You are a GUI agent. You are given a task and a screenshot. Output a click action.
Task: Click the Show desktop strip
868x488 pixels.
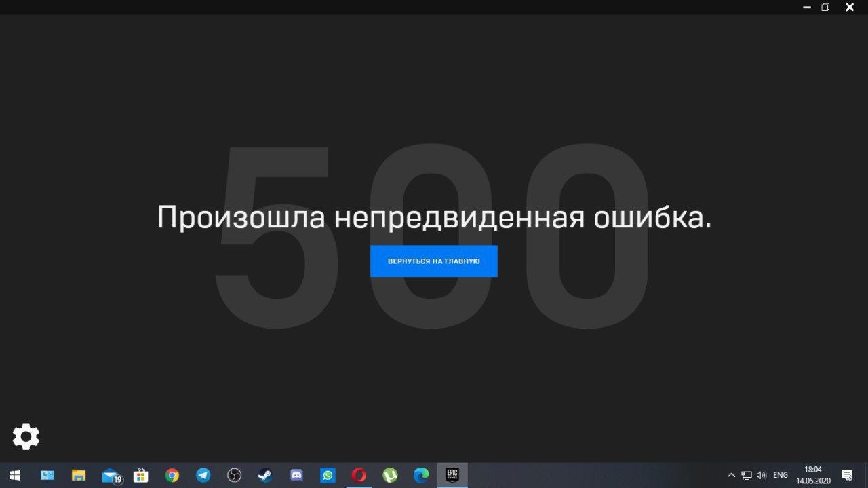pyautogui.click(x=866, y=475)
